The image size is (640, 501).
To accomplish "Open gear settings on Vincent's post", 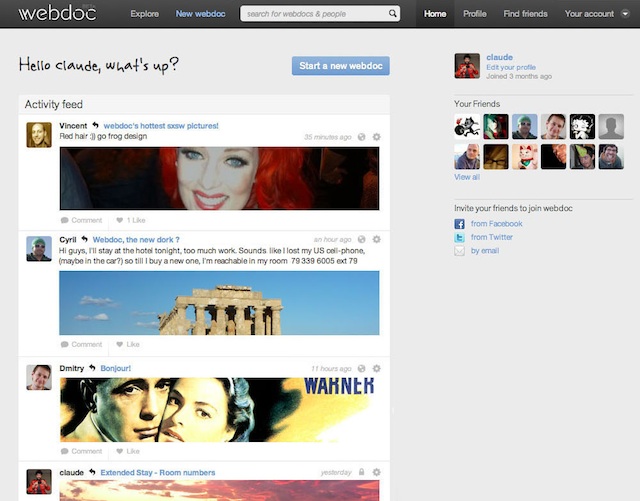I will point(376,137).
